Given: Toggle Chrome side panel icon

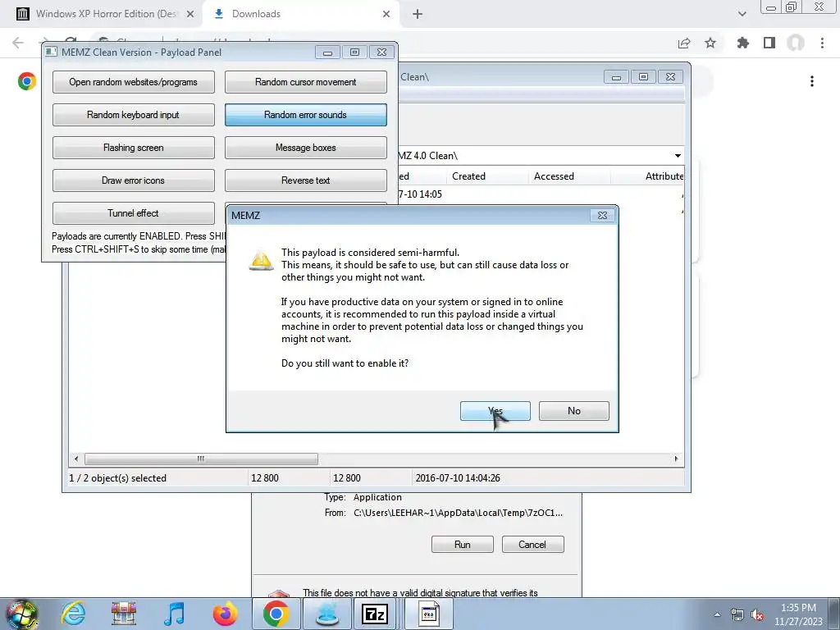Looking at the screenshot, I should point(769,43).
